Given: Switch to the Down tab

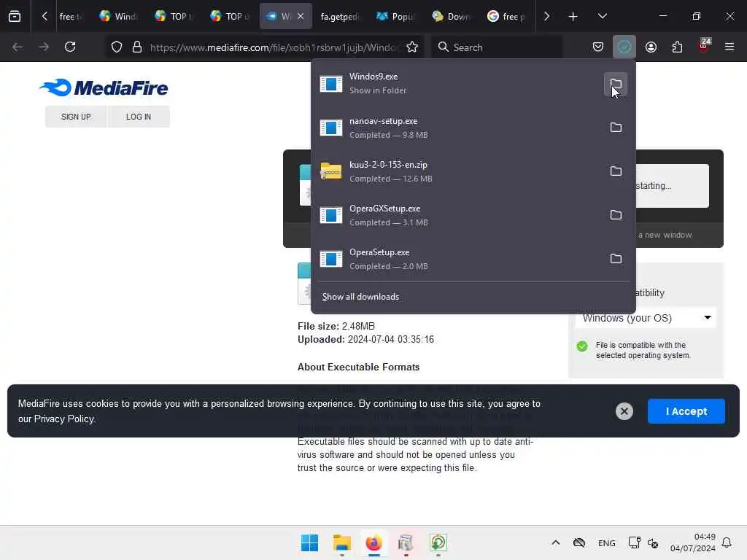Looking at the screenshot, I should pos(451,17).
